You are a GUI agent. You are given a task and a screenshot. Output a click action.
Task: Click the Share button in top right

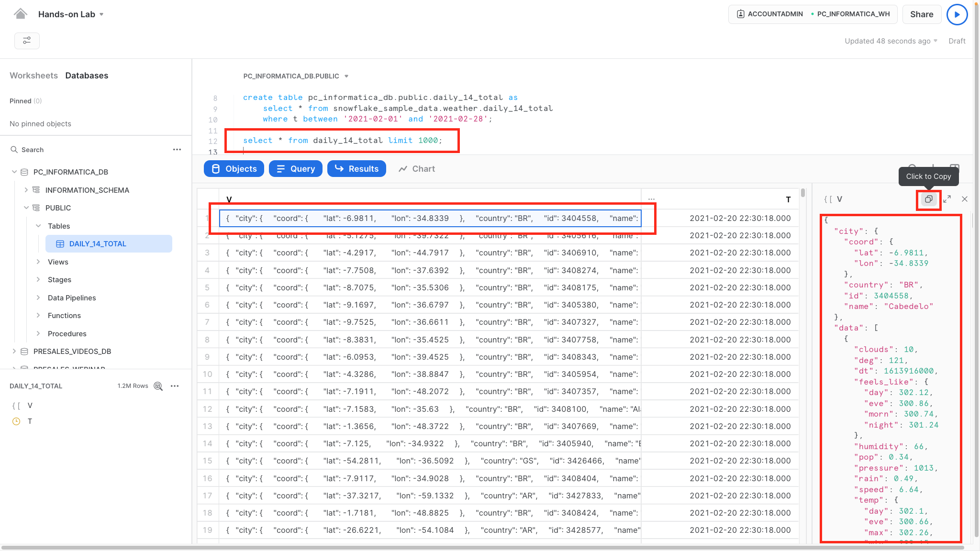(x=921, y=14)
